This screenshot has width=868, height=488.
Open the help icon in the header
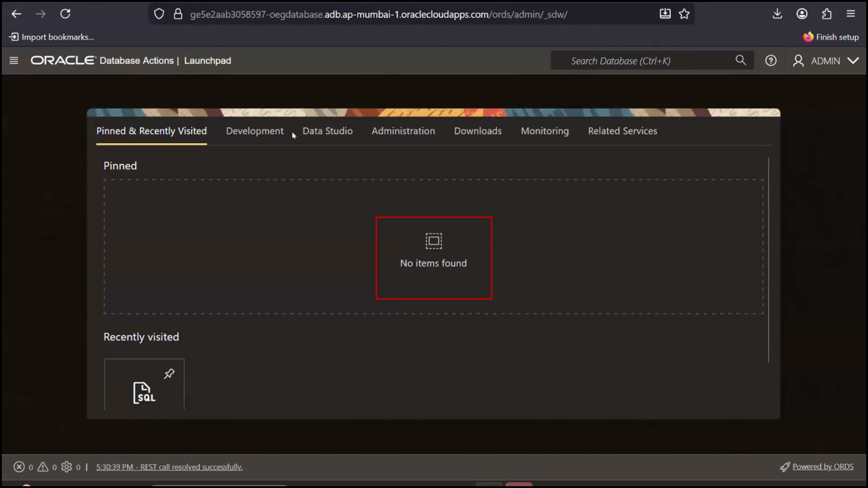coord(771,60)
